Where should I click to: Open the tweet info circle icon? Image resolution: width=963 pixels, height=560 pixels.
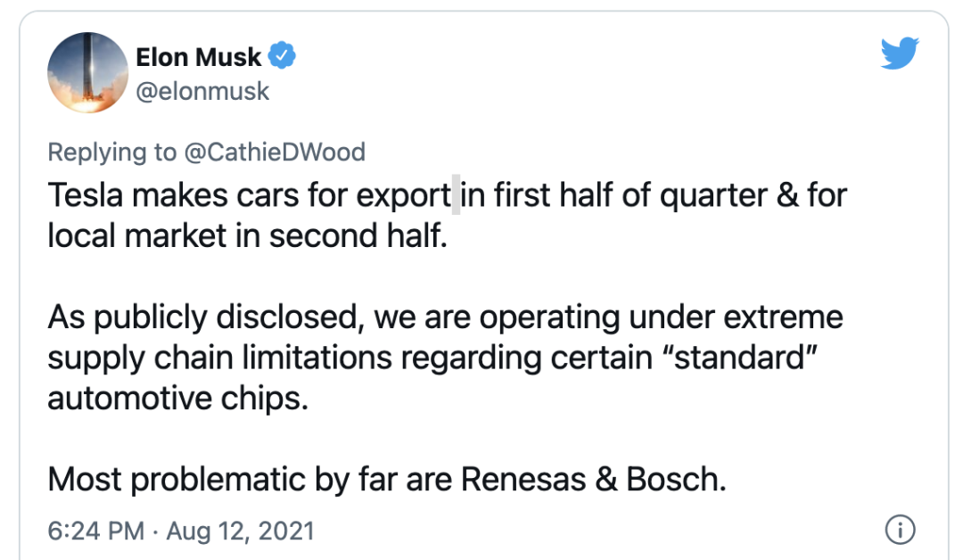click(899, 530)
